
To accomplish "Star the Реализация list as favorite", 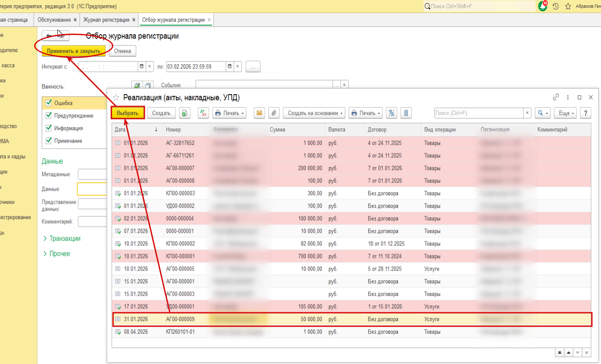I will point(116,97).
